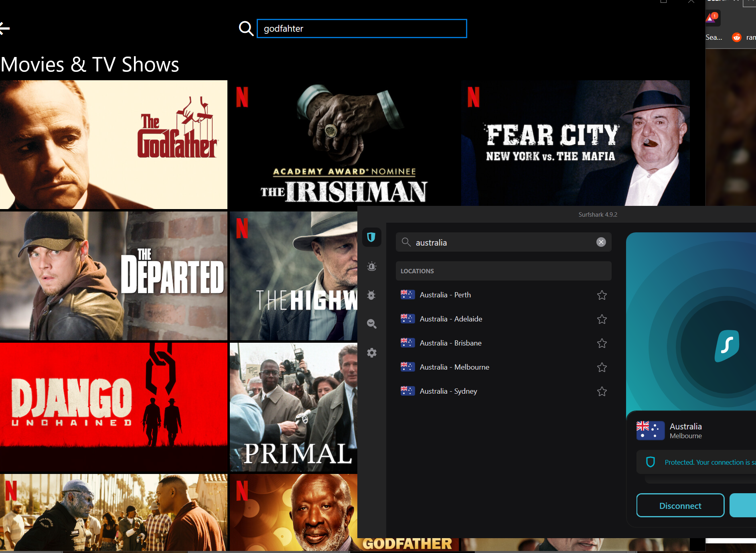Screen dimensions: 756x553
Task: Open The Departed thumbnail
Action: [114, 276]
